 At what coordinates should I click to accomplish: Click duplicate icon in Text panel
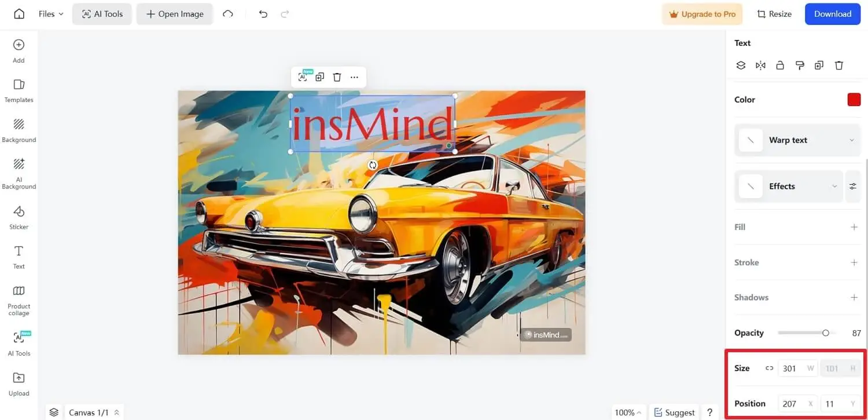tap(819, 65)
